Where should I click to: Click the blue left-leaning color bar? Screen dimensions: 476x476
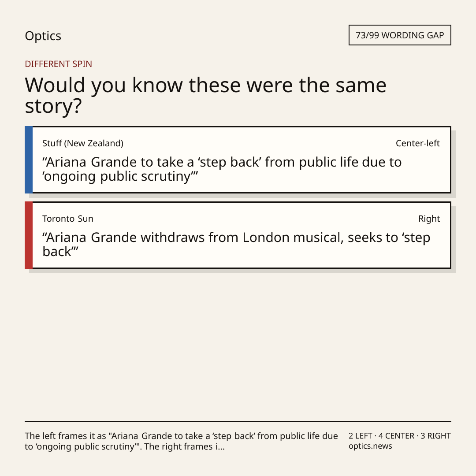pyautogui.click(x=29, y=160)
